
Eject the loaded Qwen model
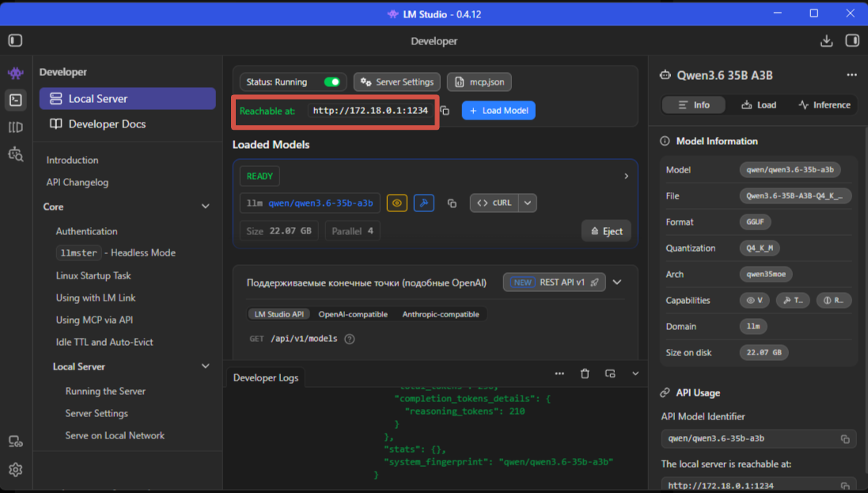pos(606,231)
